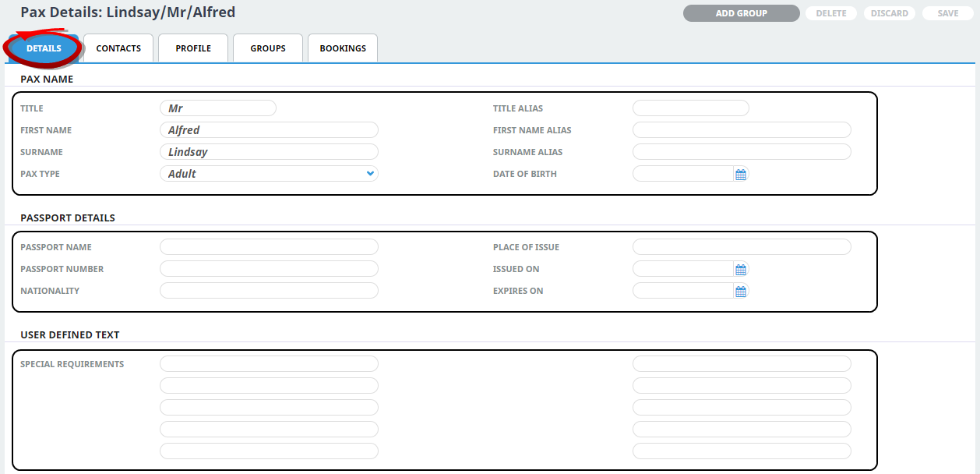Click the Delete button
This screenshot has width=980, height=474.
831,13
